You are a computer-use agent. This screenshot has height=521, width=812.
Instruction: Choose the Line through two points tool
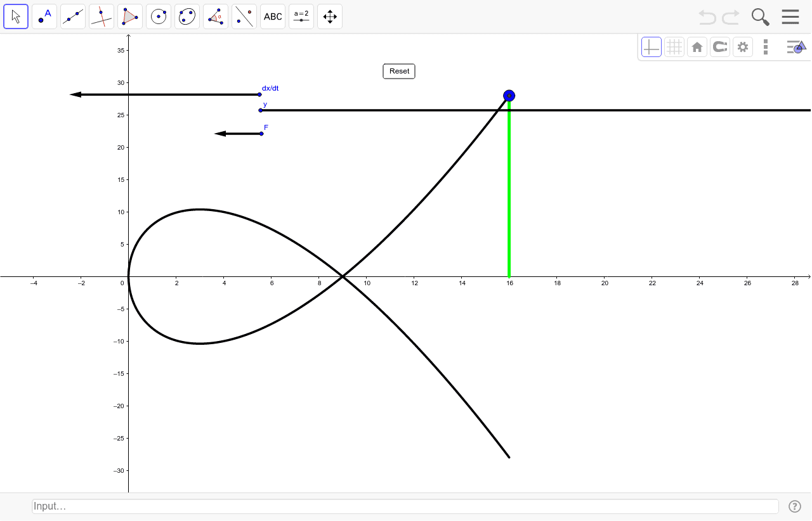pos(72,16)
